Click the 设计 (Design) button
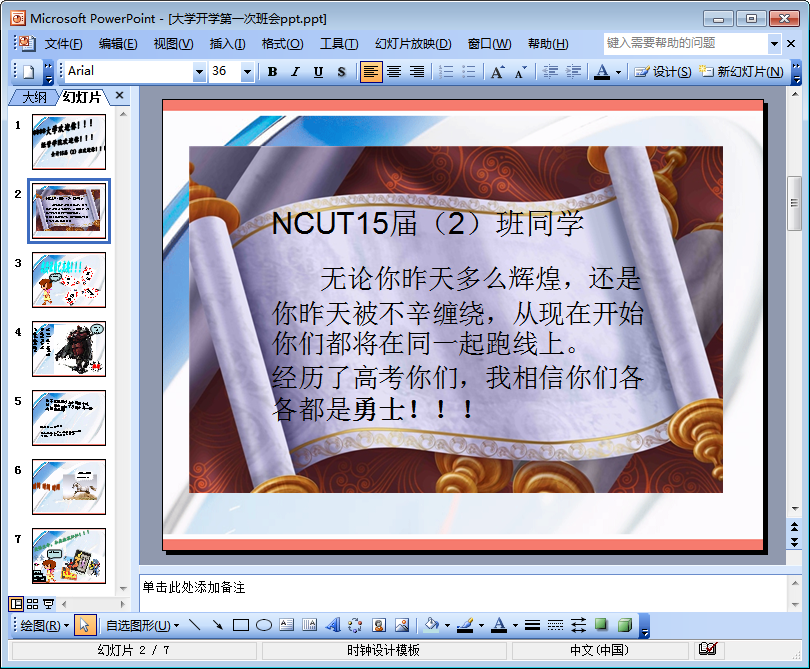The width and height of the screenshot is (810, 669). (663, 72)
